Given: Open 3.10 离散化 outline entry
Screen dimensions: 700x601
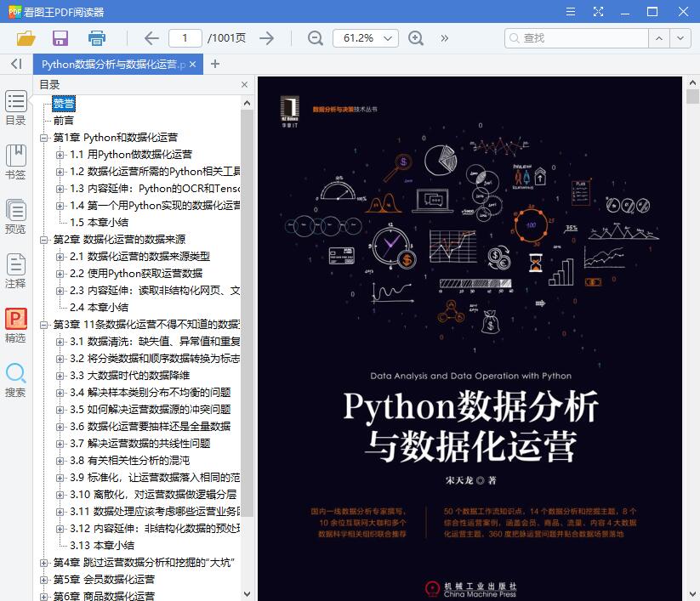Looking at the screenshot, I should tap(153, 495).
